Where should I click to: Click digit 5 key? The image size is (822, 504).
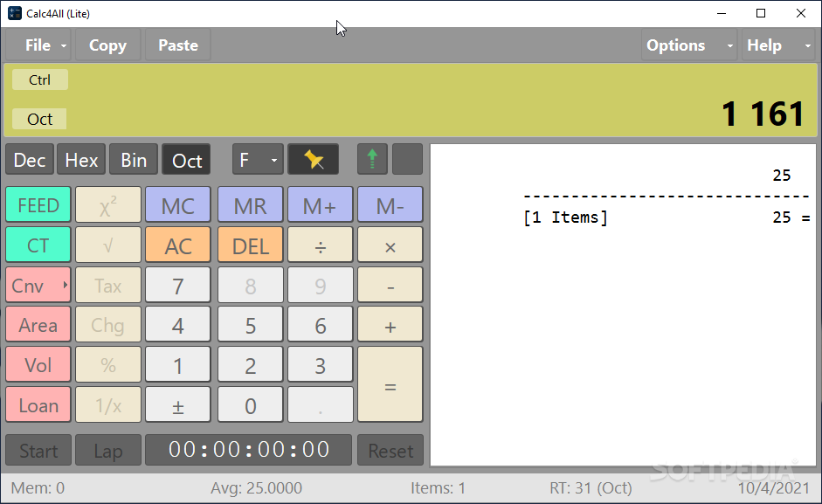pyautogui.click(x=250, y=325)
